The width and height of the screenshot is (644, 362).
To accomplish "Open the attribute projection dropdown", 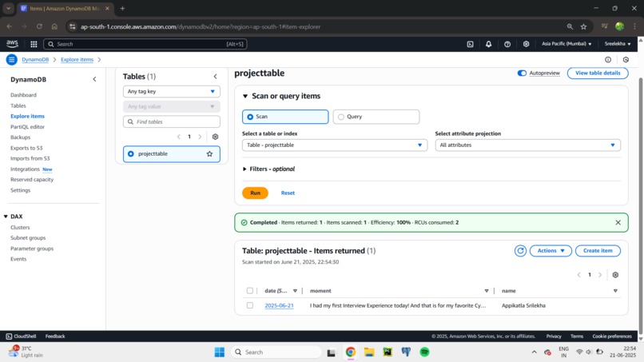I will [x=527, y=145].
